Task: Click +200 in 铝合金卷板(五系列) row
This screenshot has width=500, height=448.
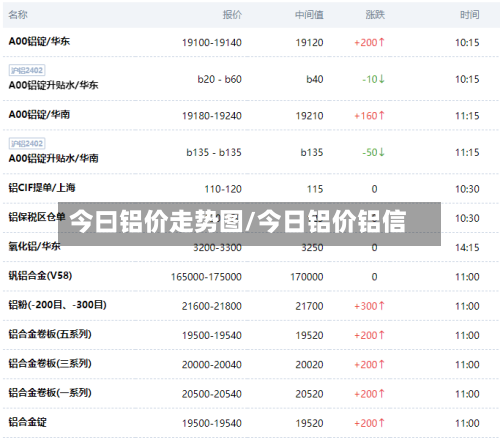Action: (369, 335)
